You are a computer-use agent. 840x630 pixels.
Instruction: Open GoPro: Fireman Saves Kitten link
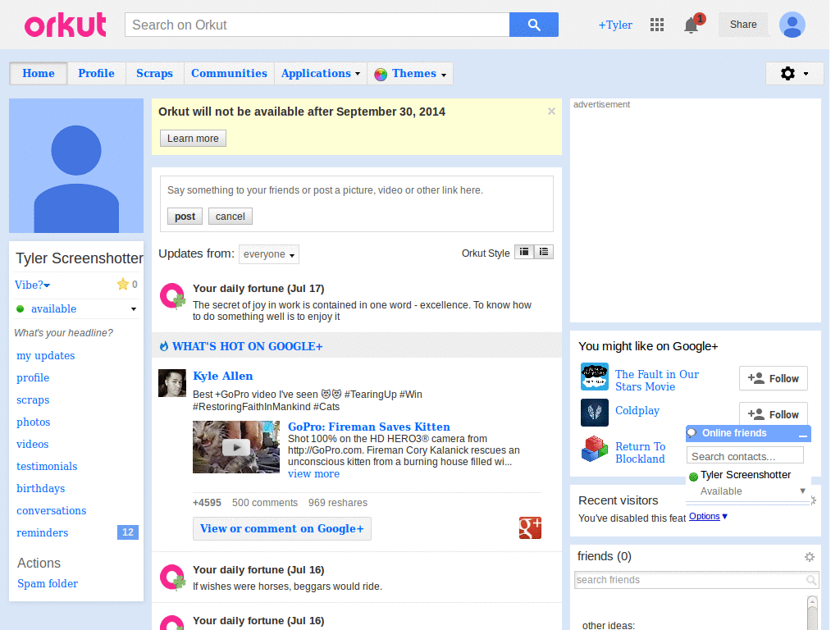click(x=369, y=427)
